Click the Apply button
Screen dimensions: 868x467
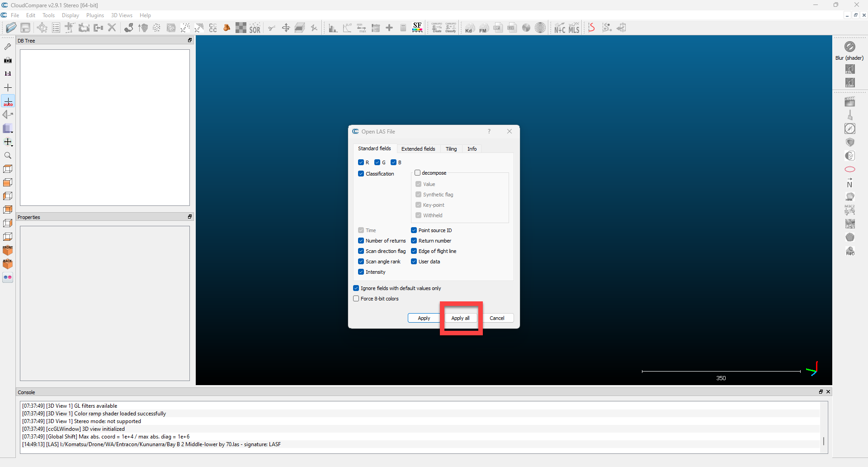coord(424,318)
